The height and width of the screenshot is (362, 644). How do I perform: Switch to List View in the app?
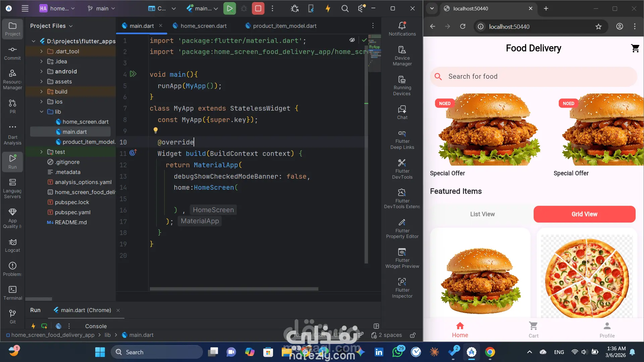(482, 214)
